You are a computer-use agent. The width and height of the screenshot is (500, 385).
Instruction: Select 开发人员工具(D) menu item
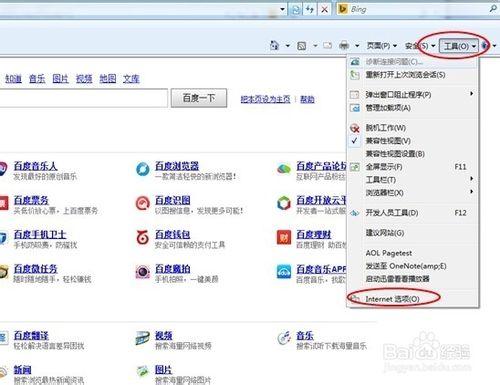click(413, 213)
